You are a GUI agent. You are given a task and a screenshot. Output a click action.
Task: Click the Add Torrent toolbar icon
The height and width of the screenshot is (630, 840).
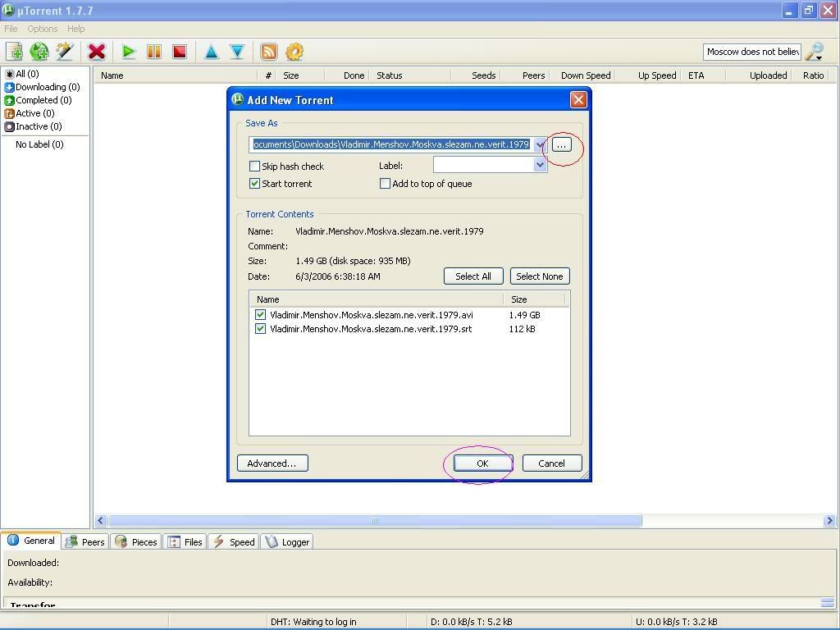pyautogui.click(x=14, y=52)
